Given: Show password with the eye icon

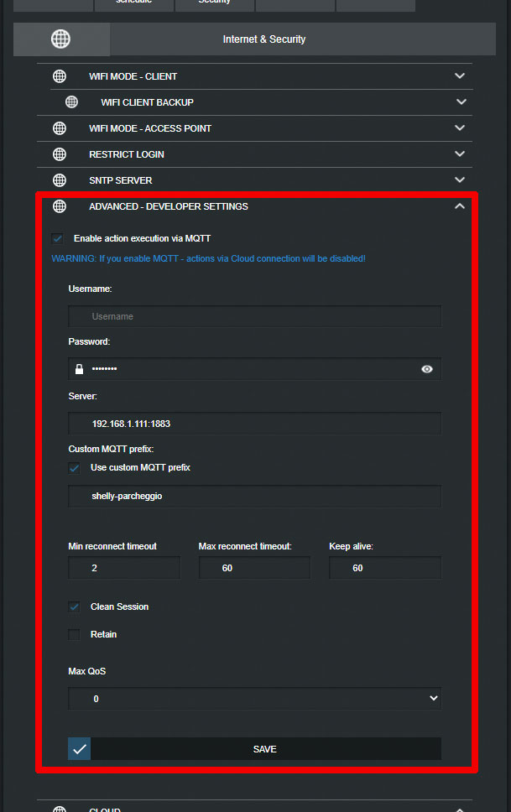Looking at the screenshot, I should [427, 369].
